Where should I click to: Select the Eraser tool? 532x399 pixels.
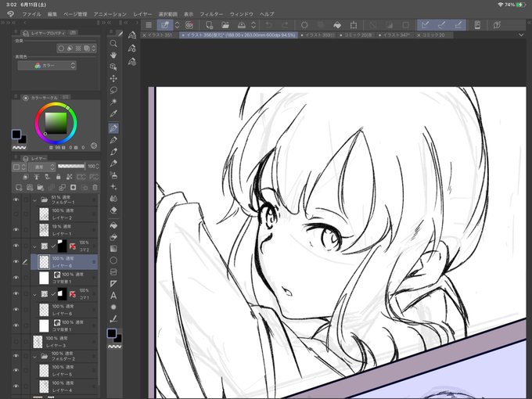click(x=113, y=210)
